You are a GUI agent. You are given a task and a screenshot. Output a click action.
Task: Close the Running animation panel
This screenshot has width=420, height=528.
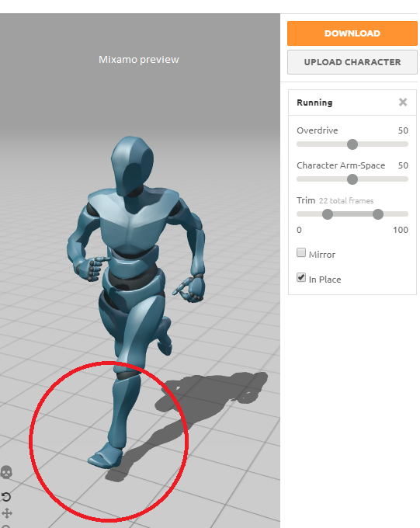point(403,102)
